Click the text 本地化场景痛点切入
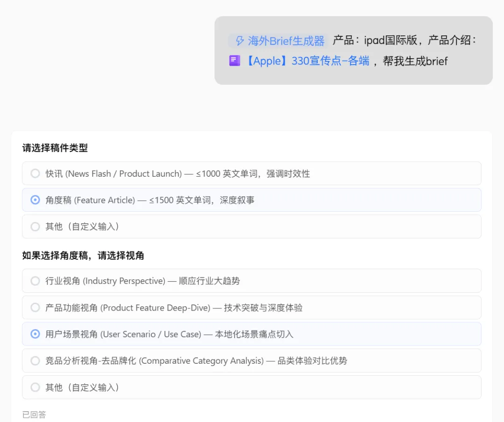Image resolution: width=504 pixels, height=422 pixels. (x=254, y=334)
